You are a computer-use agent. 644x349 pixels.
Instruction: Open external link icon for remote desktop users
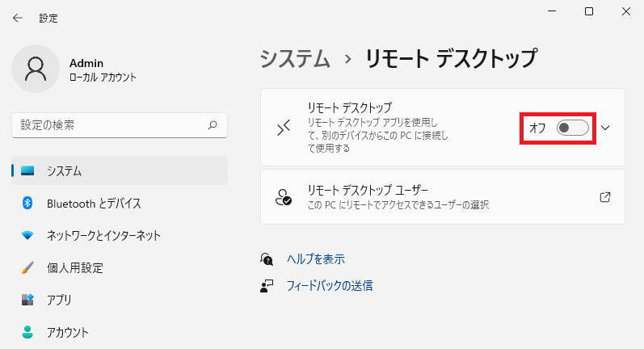(605, 197)
